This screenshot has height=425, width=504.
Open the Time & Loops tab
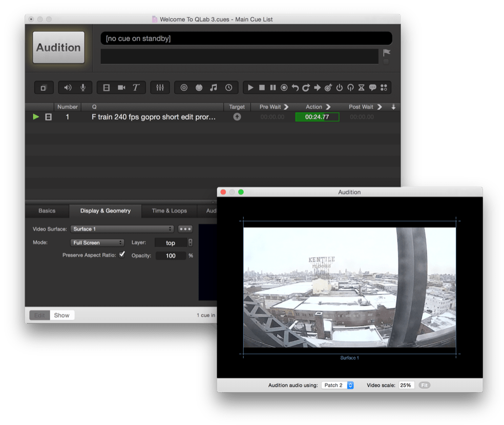pyautogui.click(x=169, y=211)
